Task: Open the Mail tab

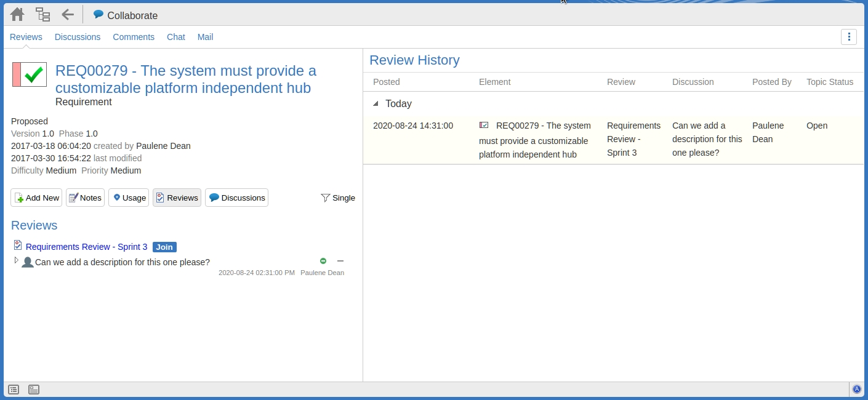Action: tap(205, 37)
